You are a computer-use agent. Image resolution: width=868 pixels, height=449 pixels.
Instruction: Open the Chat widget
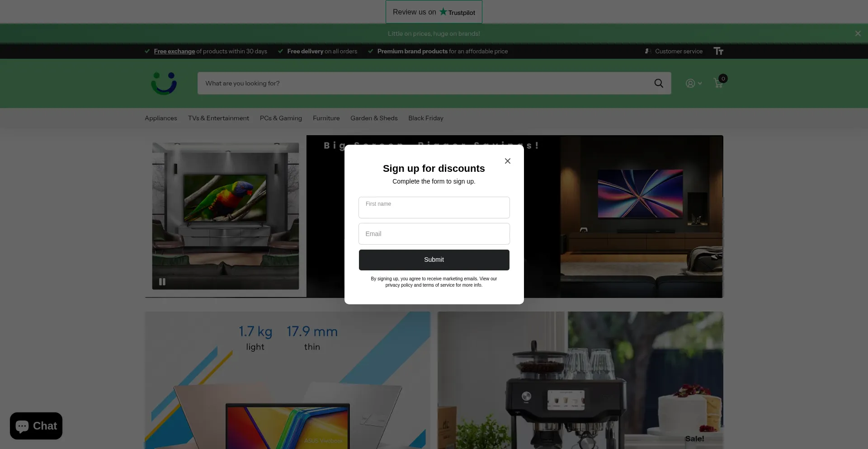(36, 426)
